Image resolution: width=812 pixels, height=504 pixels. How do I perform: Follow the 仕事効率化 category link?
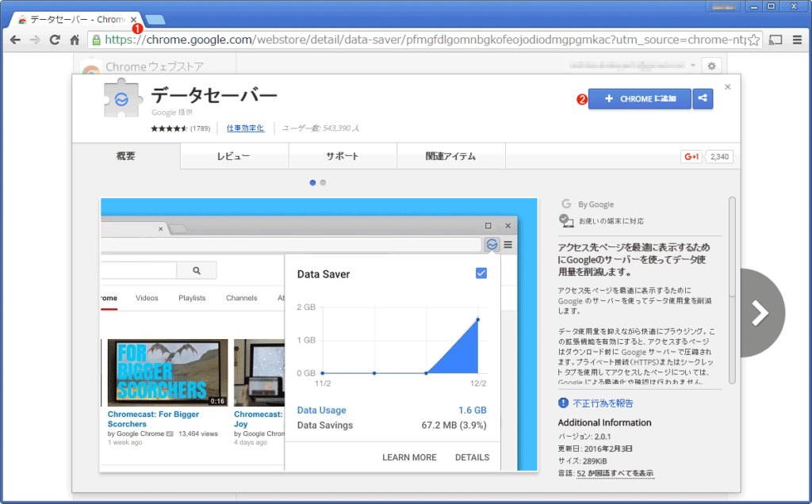point(245,128)
